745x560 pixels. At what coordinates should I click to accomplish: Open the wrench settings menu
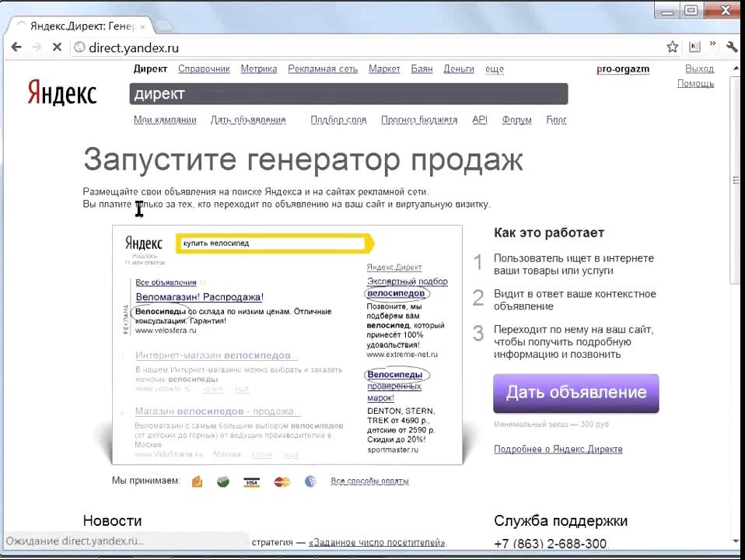(x=733, y=47)
